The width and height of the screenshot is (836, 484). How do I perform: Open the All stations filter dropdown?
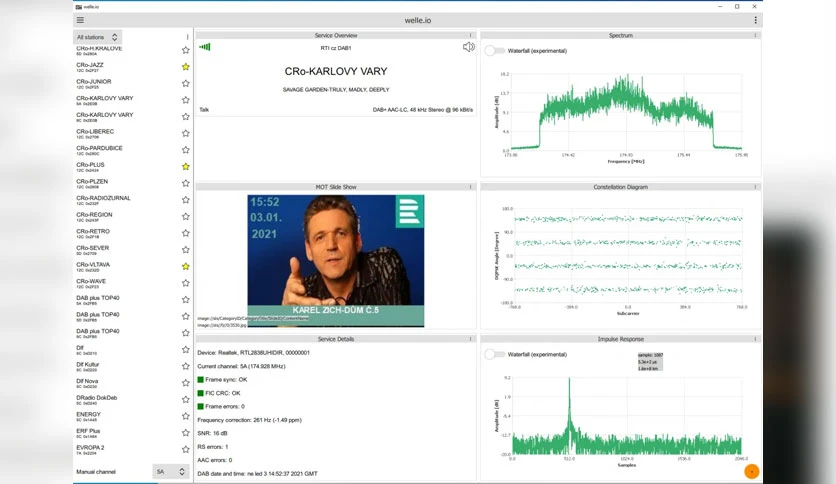(x=98, y=37)
